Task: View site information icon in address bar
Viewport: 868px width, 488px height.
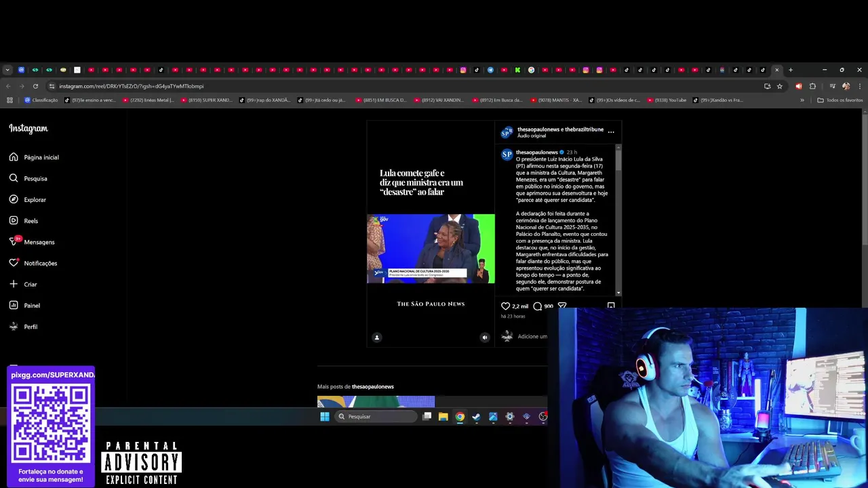Action: click(52, 86)
